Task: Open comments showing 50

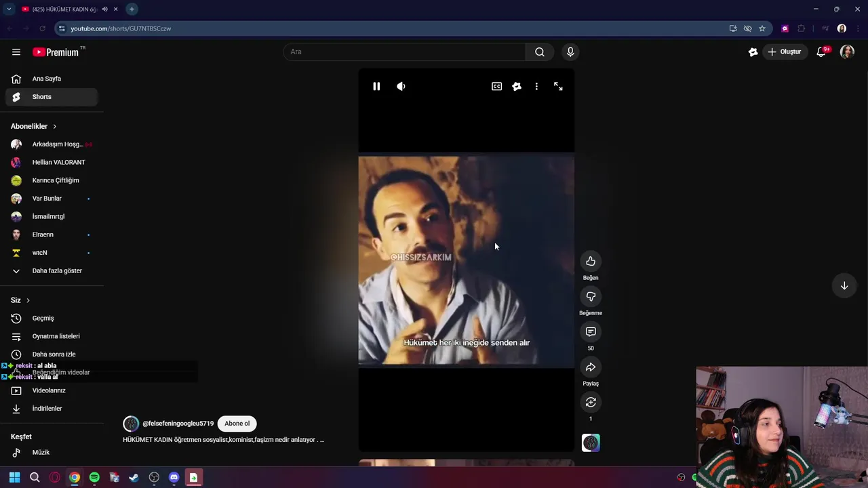Action: tap(591, 331)
